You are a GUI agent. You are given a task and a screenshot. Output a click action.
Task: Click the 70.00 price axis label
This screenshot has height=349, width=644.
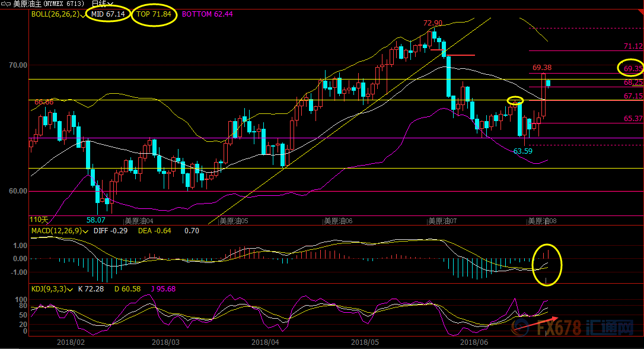click(18, 65)
